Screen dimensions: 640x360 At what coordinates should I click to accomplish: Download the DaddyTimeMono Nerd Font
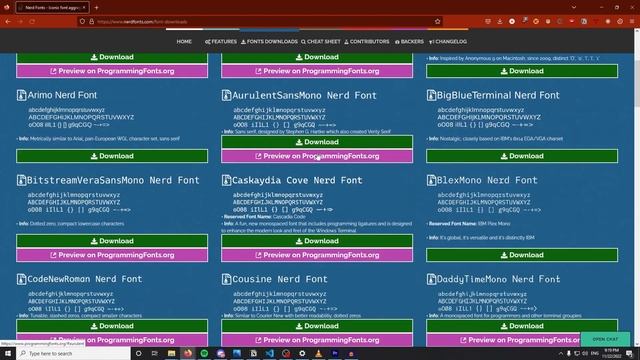[522, 326]
